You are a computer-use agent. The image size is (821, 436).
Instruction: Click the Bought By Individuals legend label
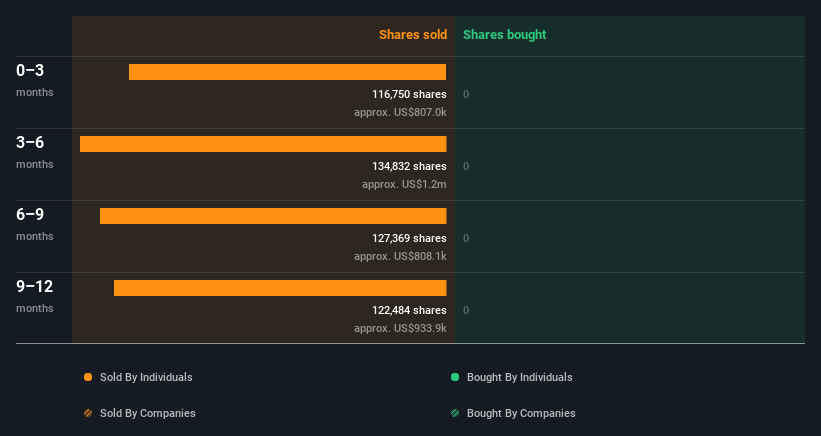coord(519,377)
